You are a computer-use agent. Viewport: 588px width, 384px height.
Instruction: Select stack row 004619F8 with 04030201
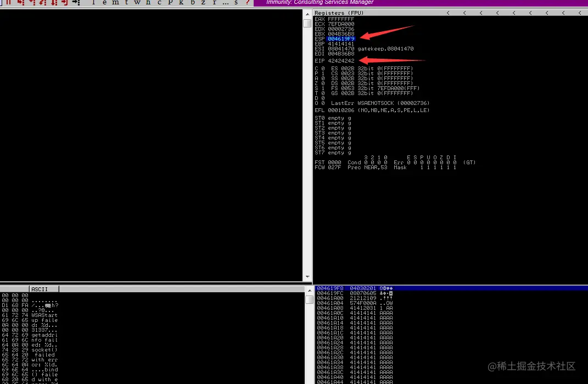[x=451, y=288]
